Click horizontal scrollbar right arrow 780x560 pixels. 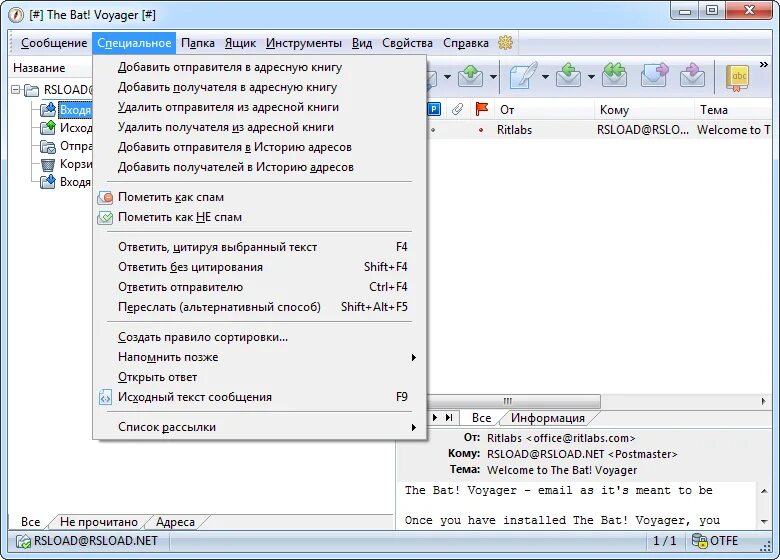coord(764,401)
